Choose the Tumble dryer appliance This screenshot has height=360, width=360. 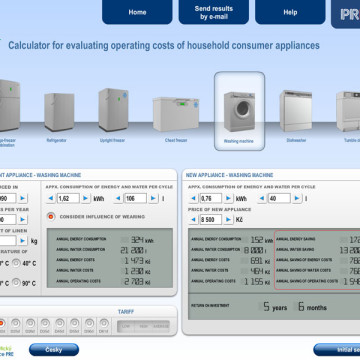click(x=348, y=111)
